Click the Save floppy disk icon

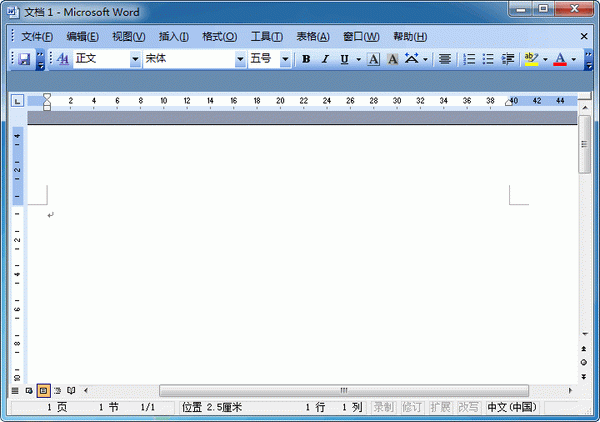(x=24, y=59)
